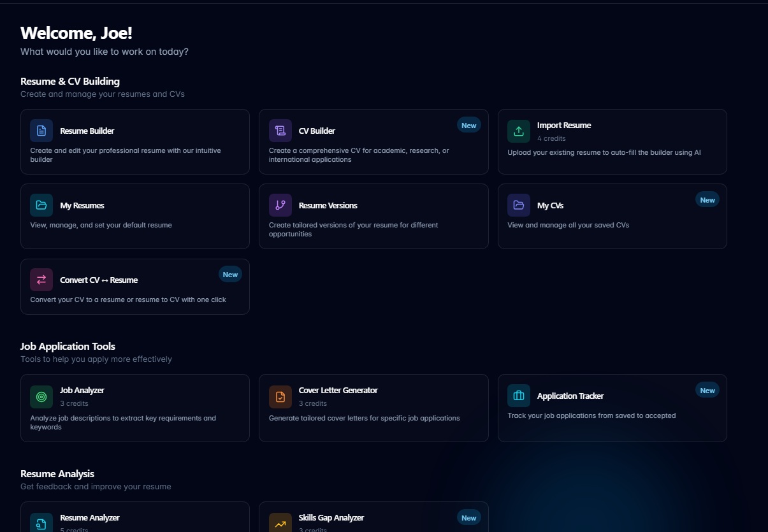This screenshot has height=532, width=768.
Task: Open the Resume Builder card
Action: (134, 141)
